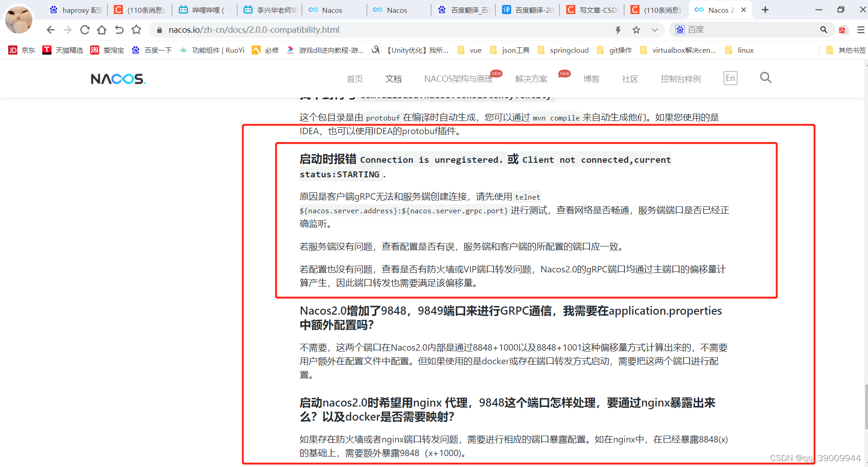Select 文档 in the Nacos navigation menu

(394, 79)
